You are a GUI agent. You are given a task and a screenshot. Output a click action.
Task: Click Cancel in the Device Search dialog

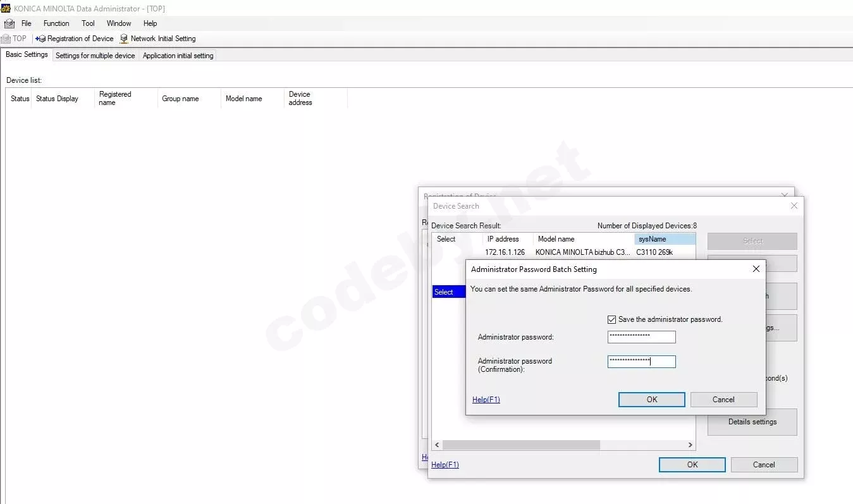pyautogui.click(x=764, y=465)
